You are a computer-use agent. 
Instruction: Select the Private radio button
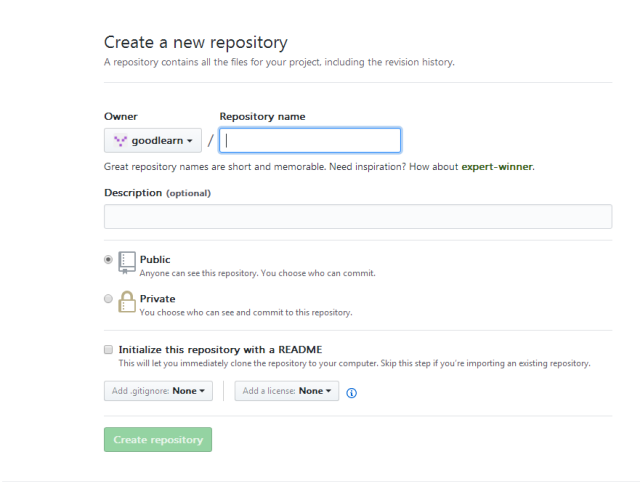click(108, 299)
